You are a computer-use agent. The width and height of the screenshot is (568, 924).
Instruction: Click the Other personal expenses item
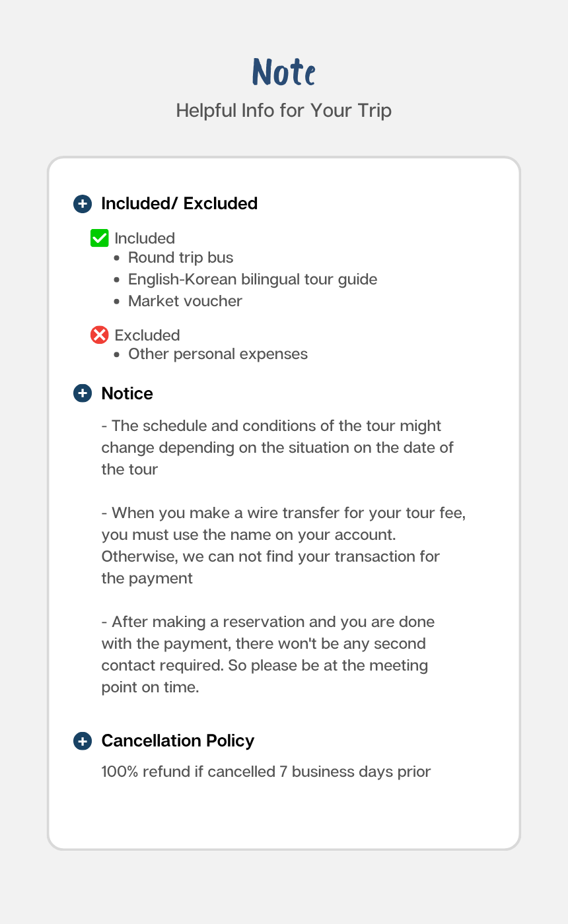click(217, 354)
